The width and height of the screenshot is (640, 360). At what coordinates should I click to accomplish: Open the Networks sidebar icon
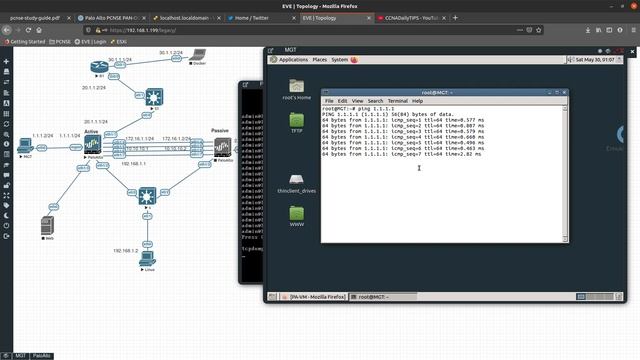(x=6, y=82)
